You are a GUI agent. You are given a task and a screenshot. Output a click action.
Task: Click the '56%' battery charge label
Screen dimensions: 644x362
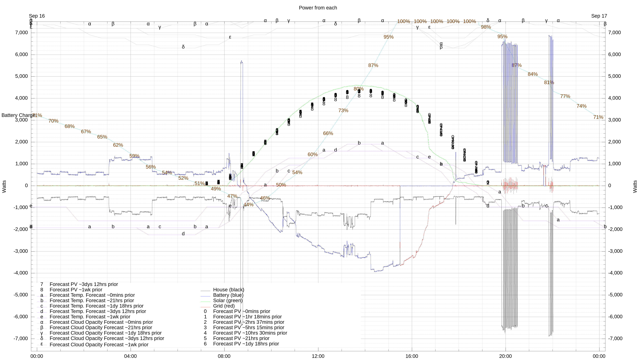(x=151, y=167)
